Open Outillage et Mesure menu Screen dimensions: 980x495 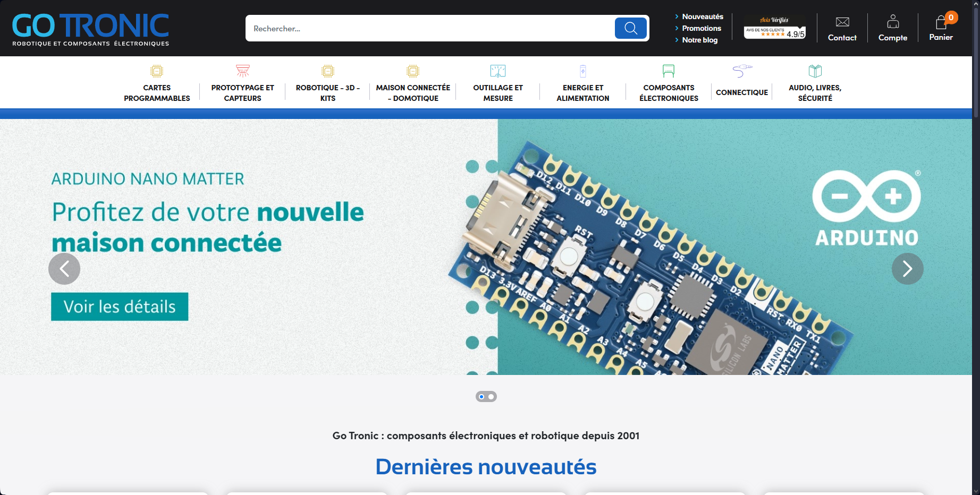tap(498, 93)
